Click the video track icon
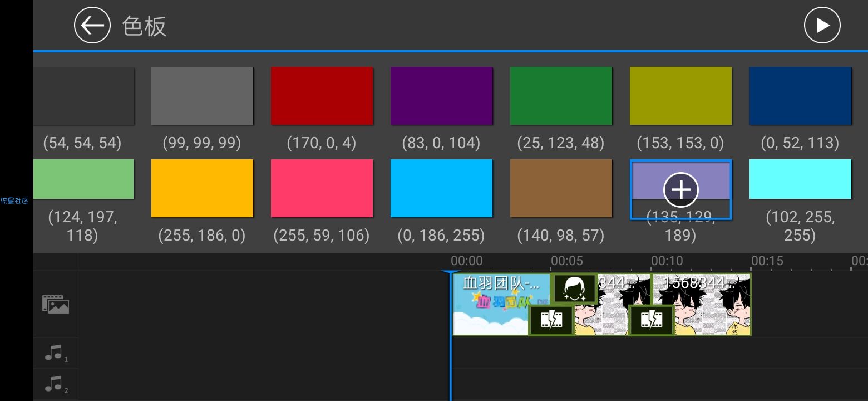The width and height of the screenshot is (868, 401). click(56, 304)
